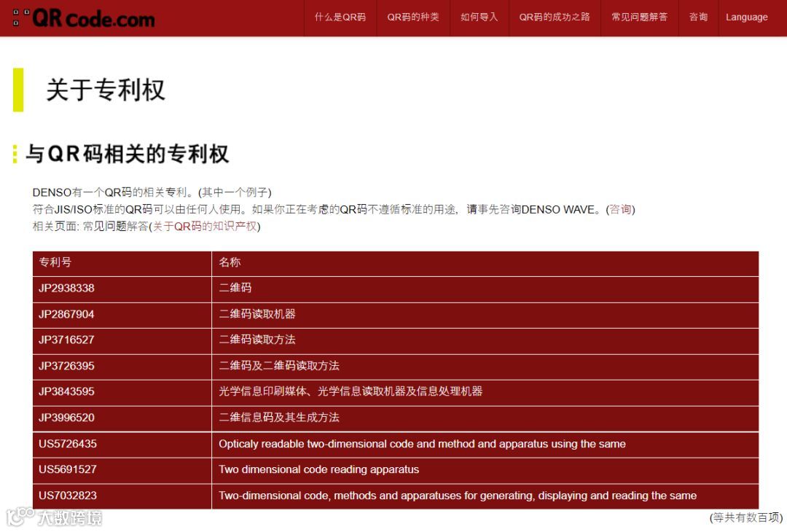Click the QR Code.com logo
787x532 pixels.
(x=84, y=18)
